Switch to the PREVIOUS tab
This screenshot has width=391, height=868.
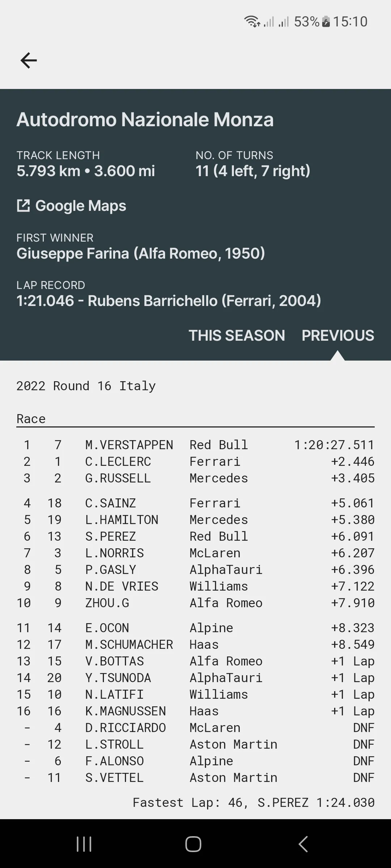338,336
